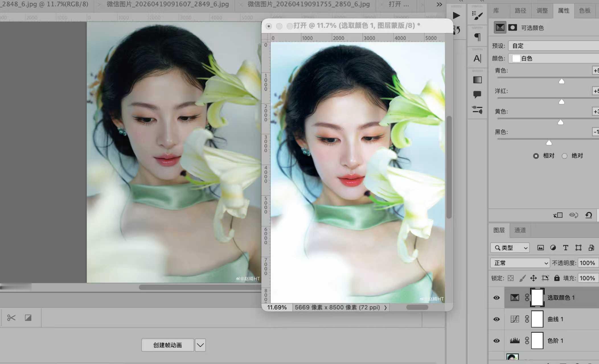Select the Lock position move icon

533,278
